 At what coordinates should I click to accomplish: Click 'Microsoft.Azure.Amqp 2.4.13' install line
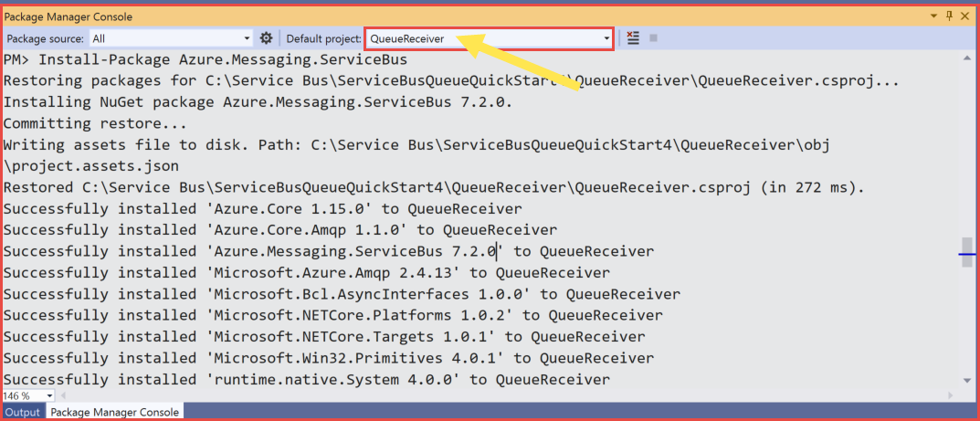306,272
